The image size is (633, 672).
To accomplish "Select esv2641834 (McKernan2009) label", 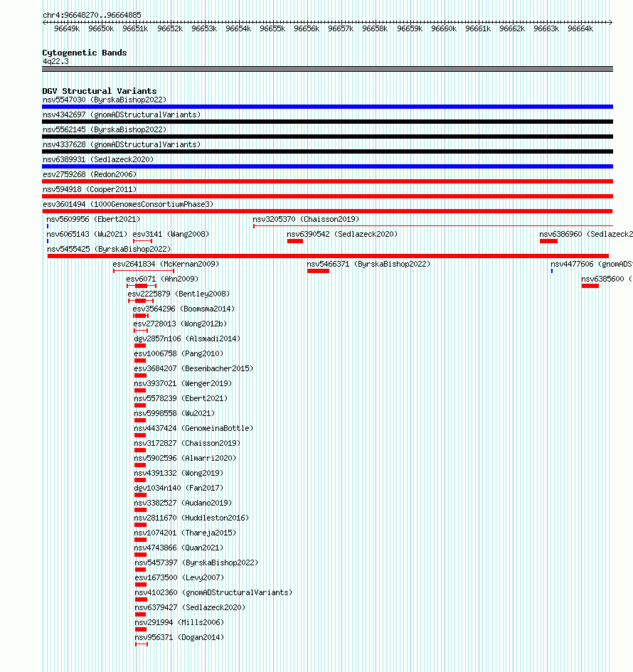I will [166, 264].
